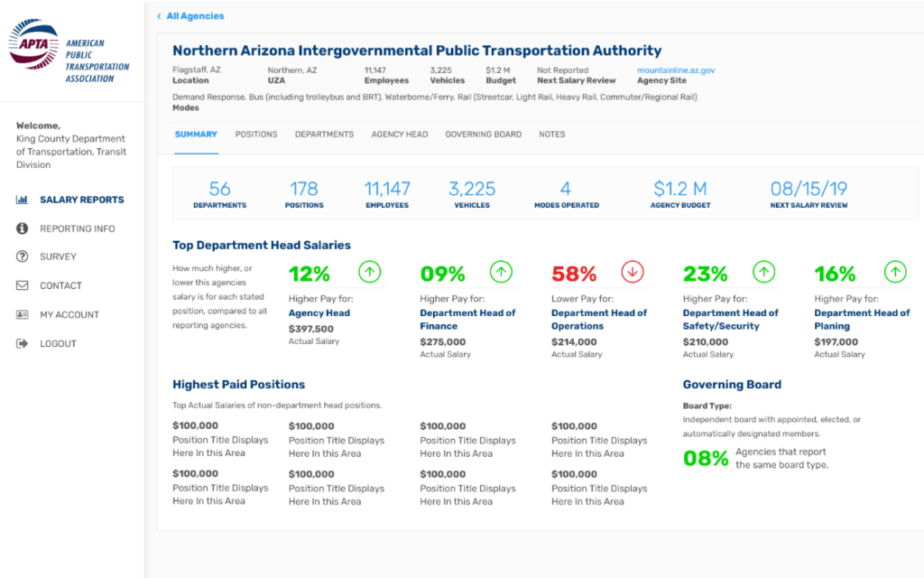Image resolution: width=924 pixels, height=578 pixels.
Task: Click the Salary Reports bar chart icon
Action: 22,200
